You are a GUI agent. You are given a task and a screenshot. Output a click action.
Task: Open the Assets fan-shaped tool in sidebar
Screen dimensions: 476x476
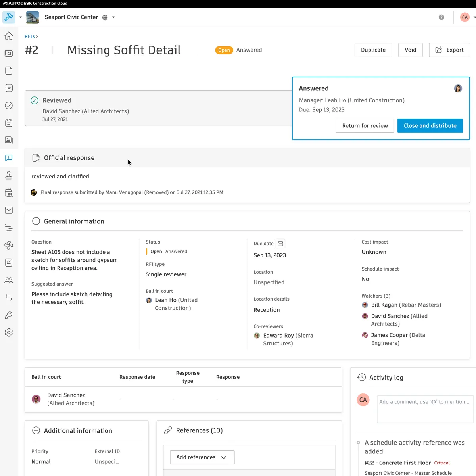point(9,245)
